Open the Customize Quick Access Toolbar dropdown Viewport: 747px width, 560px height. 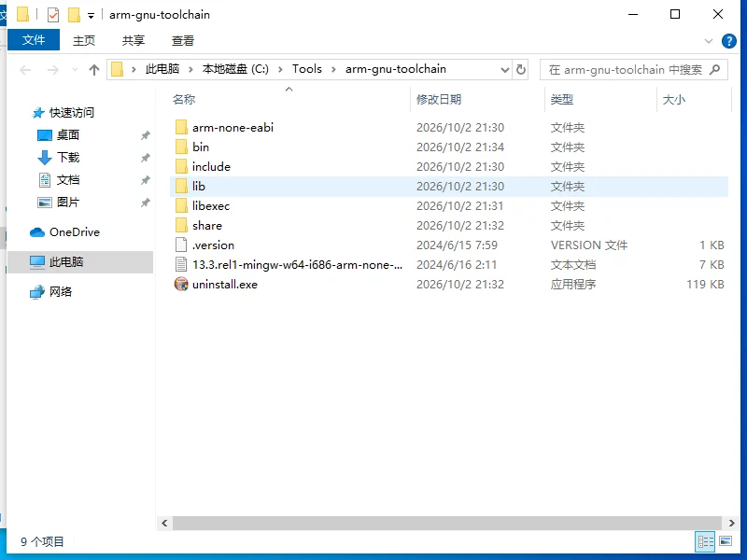coord(91,16)
